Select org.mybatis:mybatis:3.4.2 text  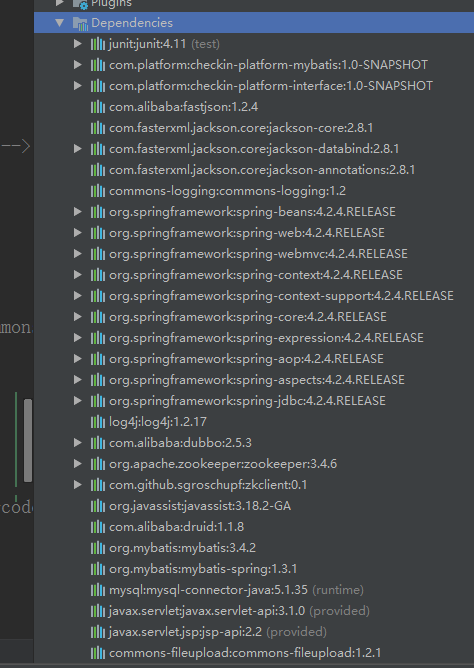182,548
